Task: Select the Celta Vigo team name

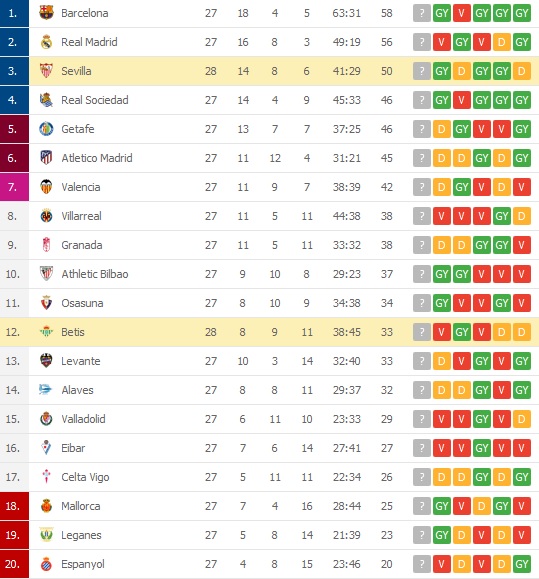Action: [x=85, y=477]
